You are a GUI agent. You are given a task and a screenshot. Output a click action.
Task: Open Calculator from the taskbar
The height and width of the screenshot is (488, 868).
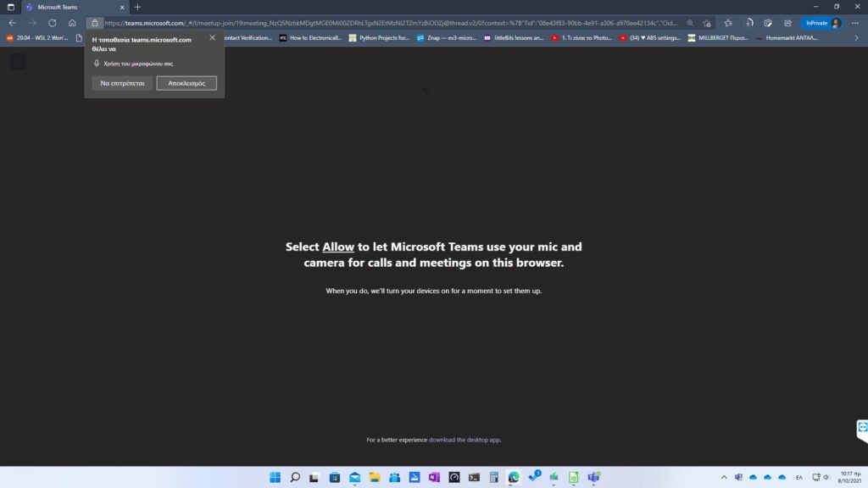(x=494, y=477)
